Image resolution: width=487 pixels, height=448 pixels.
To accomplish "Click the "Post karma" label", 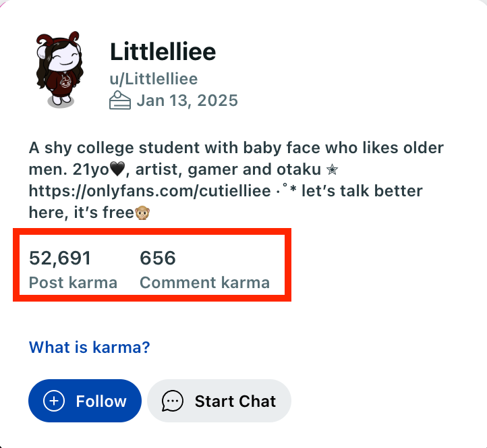I will (73, 283).
